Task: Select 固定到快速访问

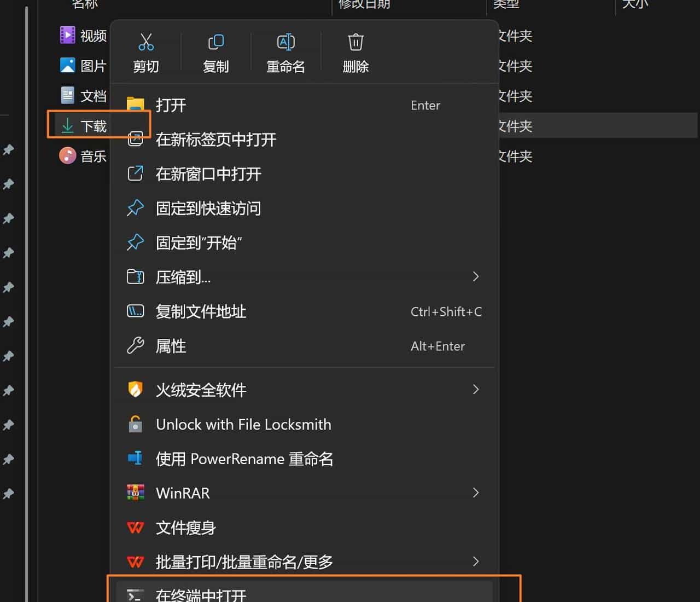Action: click(x=208, y=209)
